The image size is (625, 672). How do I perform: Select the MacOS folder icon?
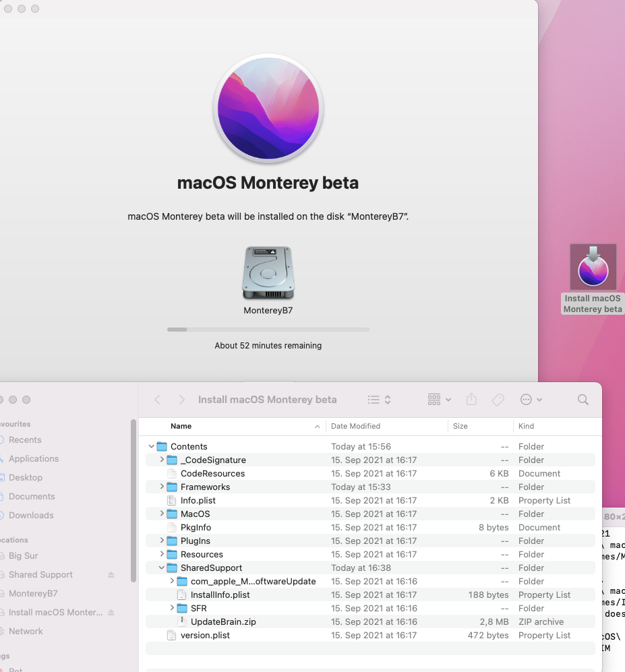click(172, 514)
